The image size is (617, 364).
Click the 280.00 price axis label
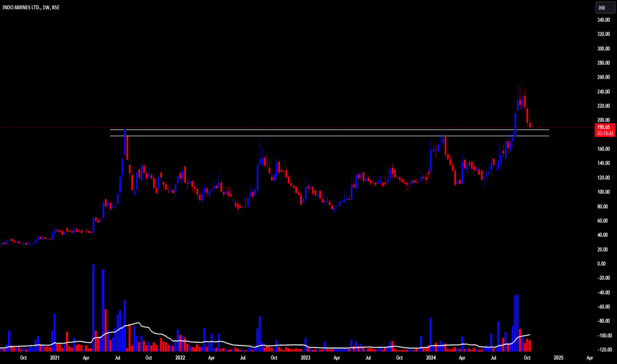pyautogui.click(x=604, y=63)
